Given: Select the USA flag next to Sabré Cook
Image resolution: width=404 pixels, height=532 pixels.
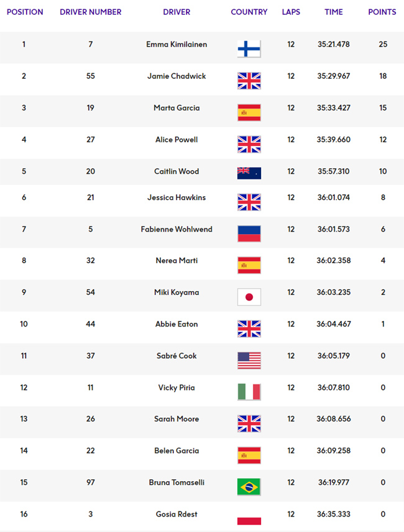Looking at the screenshot, I should pyautogui.click(x=249, y=360).
